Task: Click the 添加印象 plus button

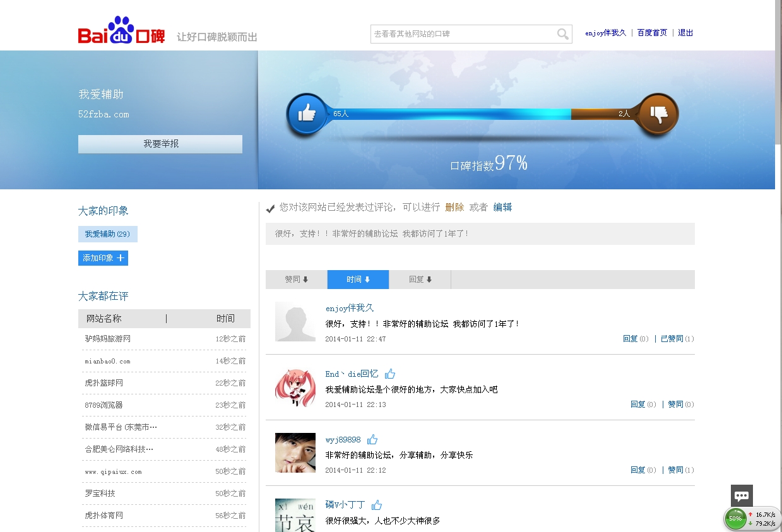Action: pyautogui.click(x=103, y=258)
